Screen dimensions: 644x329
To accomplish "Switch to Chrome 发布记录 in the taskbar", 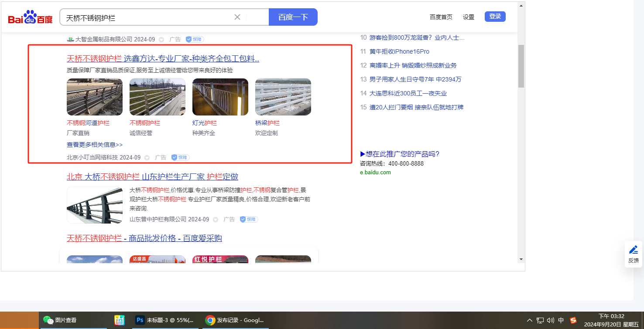I will [x=235, y=320].
